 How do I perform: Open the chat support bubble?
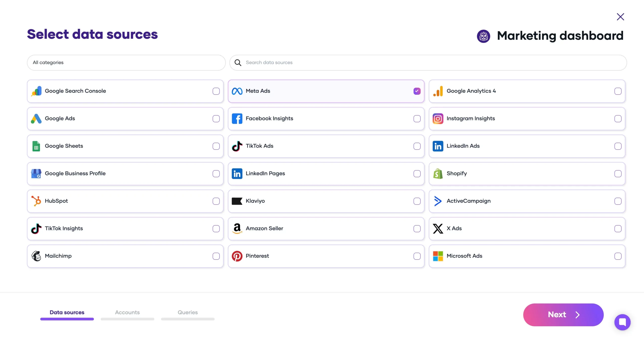coord(622,322)
